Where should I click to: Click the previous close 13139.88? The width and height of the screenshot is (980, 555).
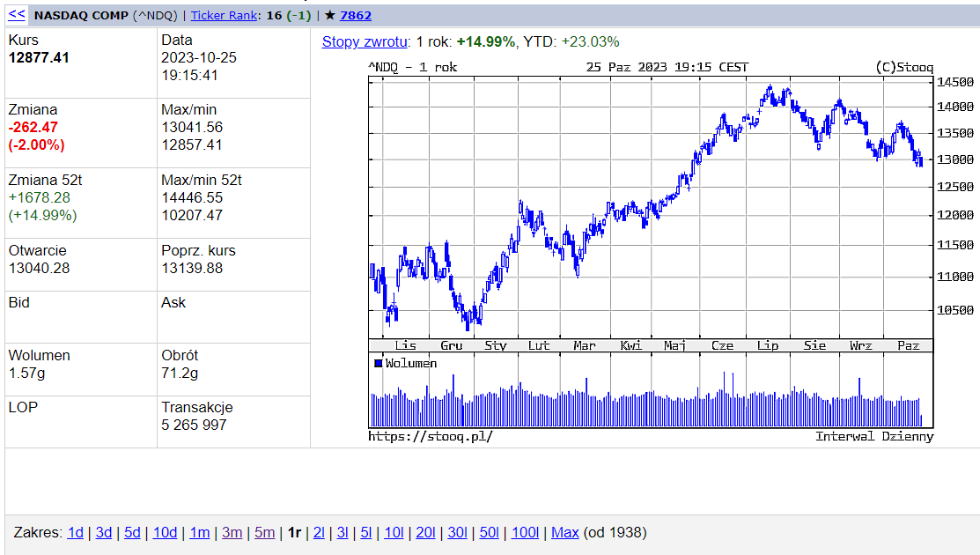[x=192, y=268]
